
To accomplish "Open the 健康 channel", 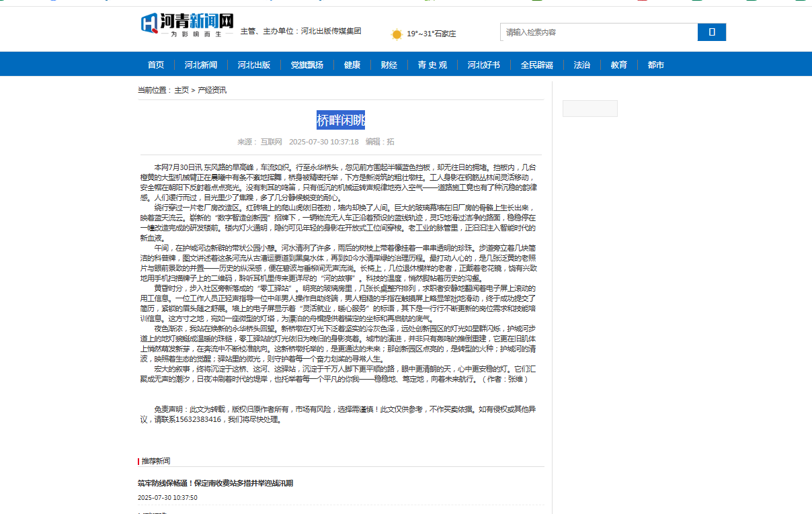I will pos(352,65).
